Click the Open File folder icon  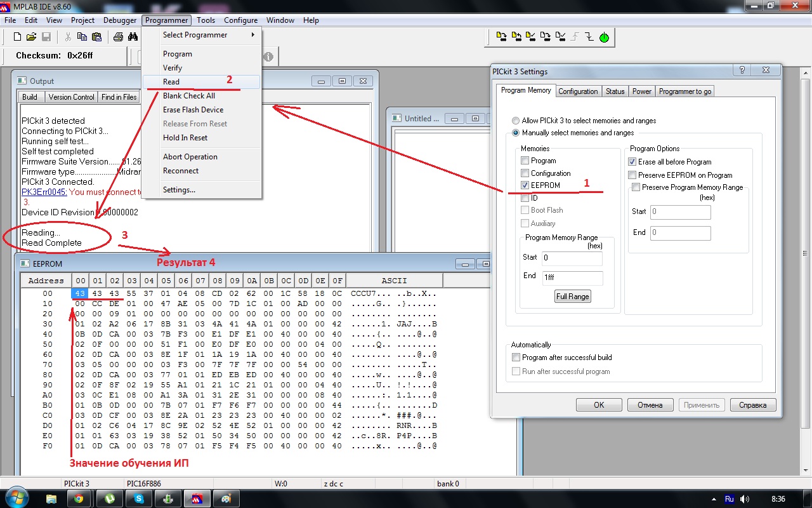point(31,37)
